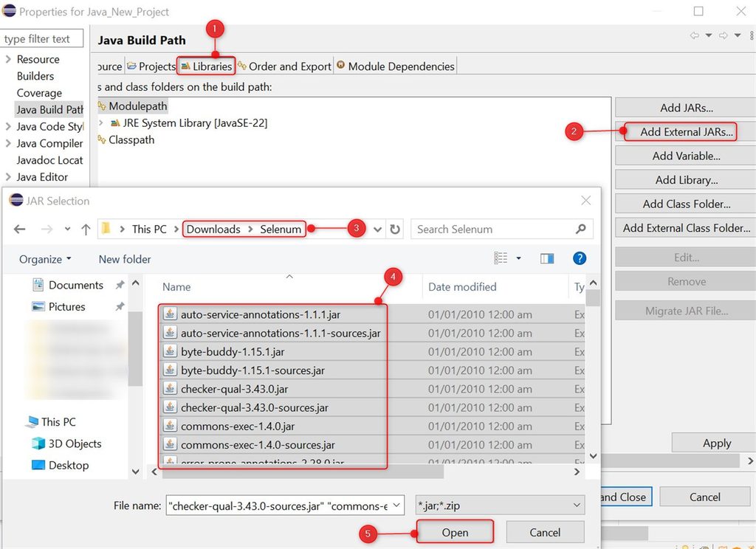Toggle the preview pane icon
The height and width of the screenshot is (549, 756).
[547, 259]
